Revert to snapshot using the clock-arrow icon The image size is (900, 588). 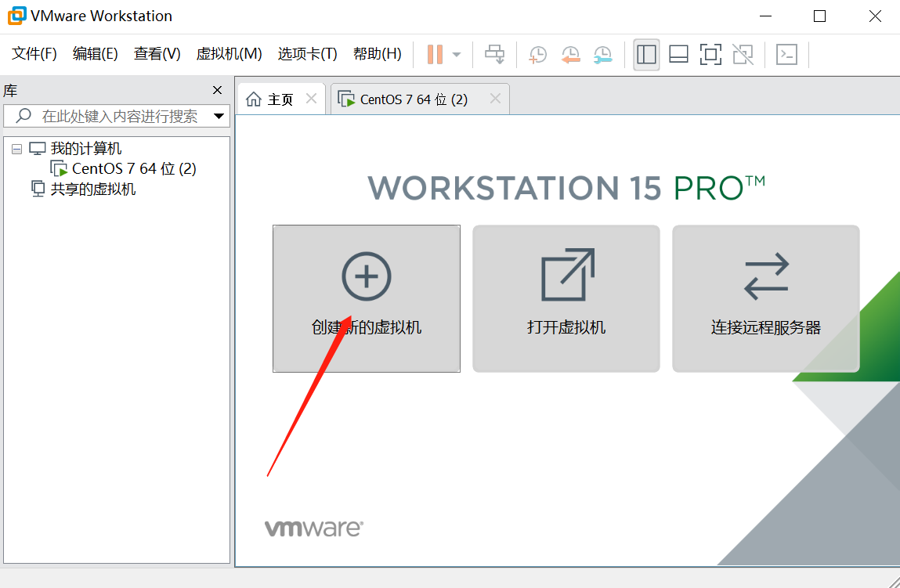point(570,55)
